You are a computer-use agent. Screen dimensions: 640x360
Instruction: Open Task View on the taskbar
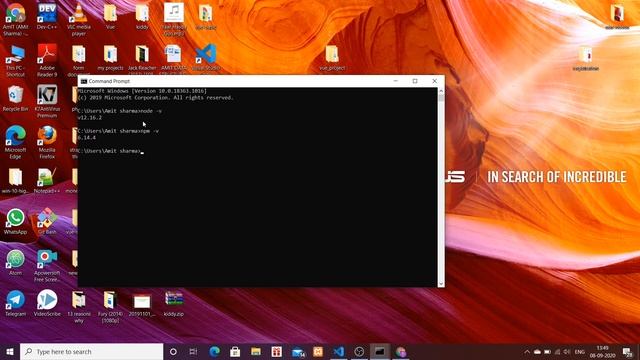[193, 351]
